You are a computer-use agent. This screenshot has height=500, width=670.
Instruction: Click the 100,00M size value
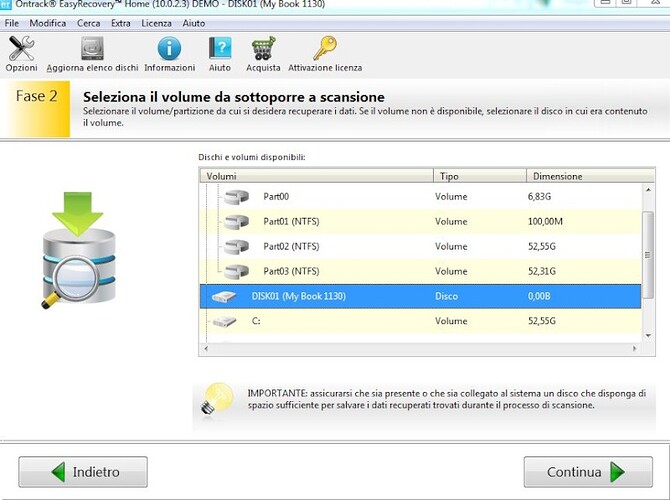click(x=545, y=221)
